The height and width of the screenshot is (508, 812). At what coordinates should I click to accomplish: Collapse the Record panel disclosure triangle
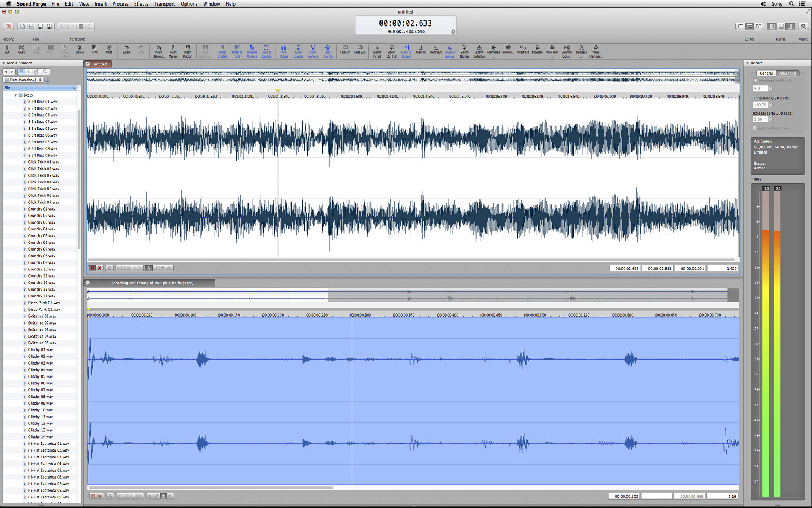(x=748, y=63)
